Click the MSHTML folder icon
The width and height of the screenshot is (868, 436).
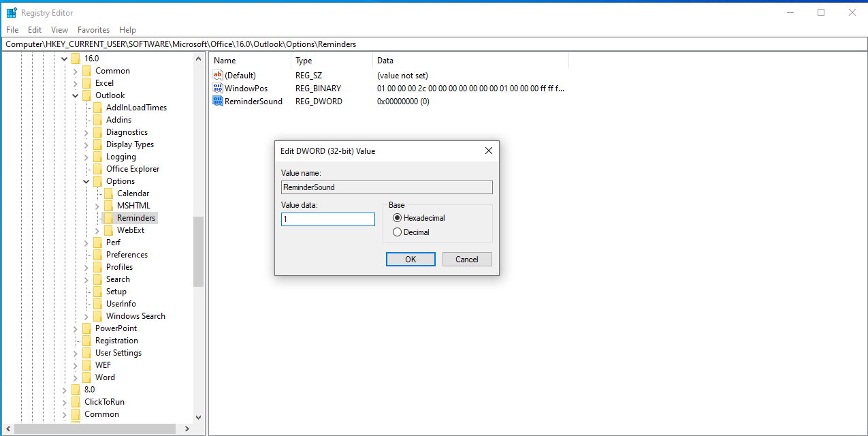click(108, 206)
